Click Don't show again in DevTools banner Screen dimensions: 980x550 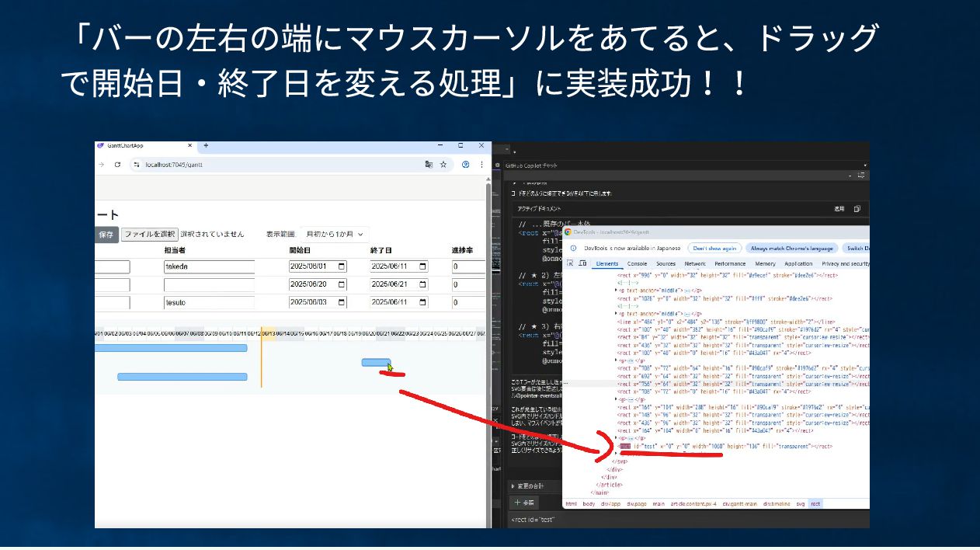coord(714,248)
